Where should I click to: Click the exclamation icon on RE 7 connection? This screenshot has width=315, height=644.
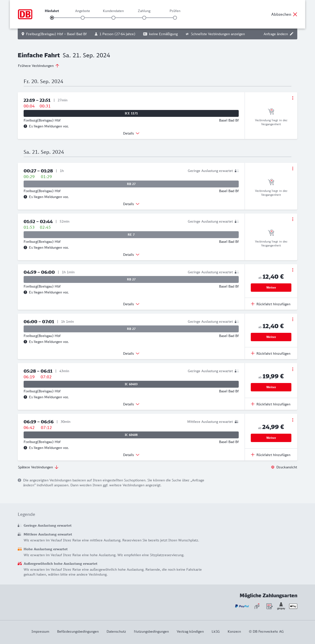click(25, 247)
